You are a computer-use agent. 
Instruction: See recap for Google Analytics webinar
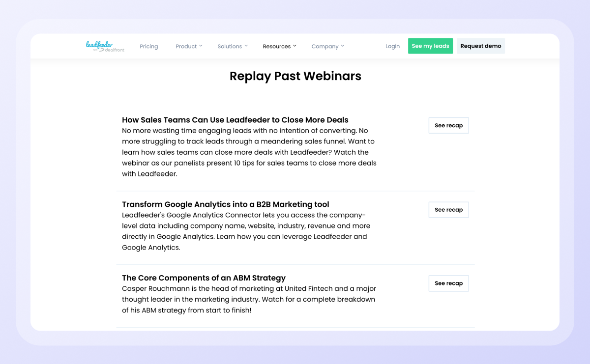(x=449, y=210)
